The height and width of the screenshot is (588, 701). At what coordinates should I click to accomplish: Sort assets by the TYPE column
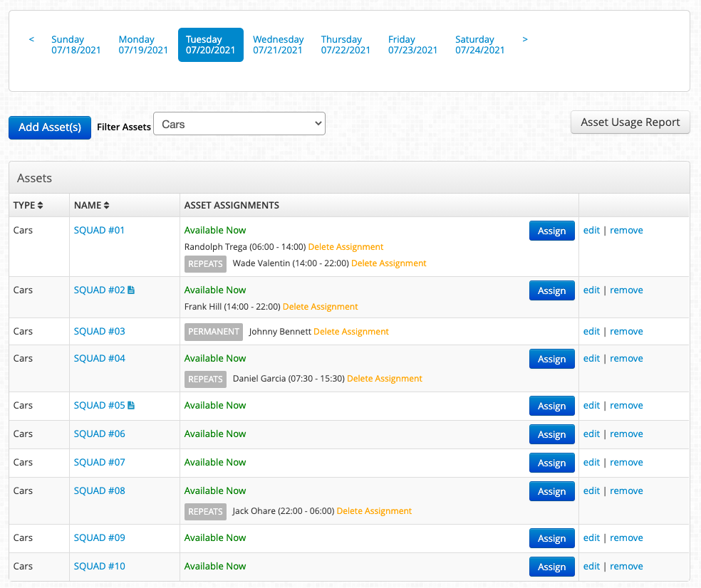coord(28,206)
